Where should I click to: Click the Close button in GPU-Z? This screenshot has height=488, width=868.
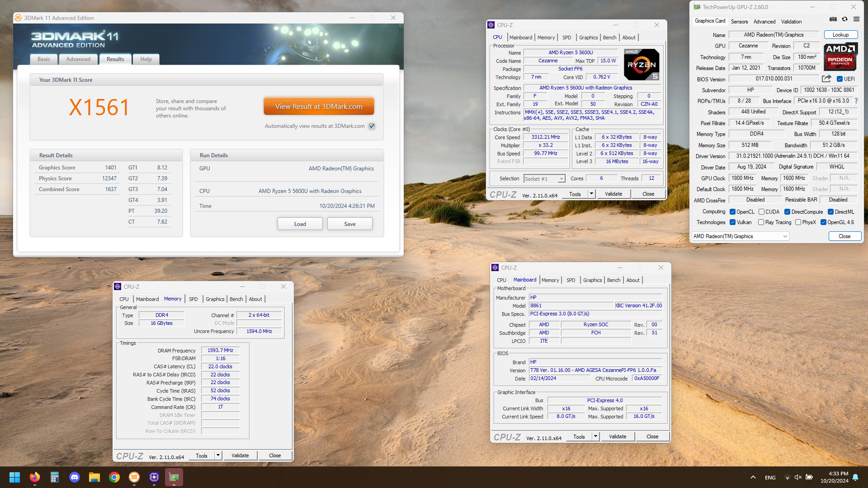[x=844, y=236]
